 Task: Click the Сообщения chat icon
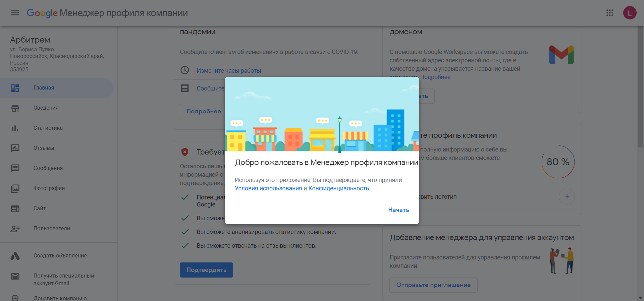15,168
